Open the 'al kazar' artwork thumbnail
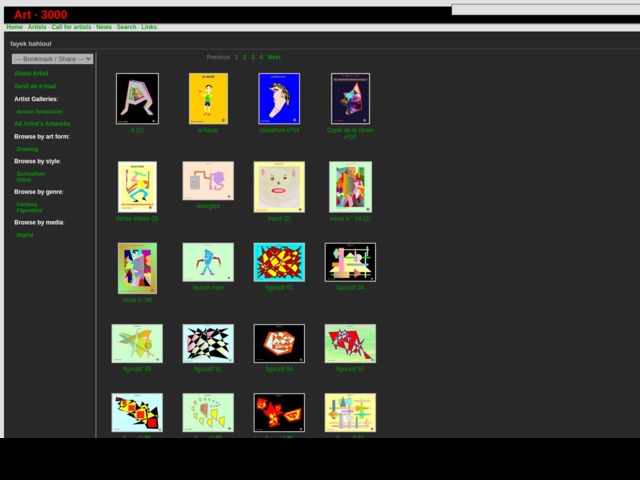The height and width of the screenshot is (480, 640). [x=208, y=98]
